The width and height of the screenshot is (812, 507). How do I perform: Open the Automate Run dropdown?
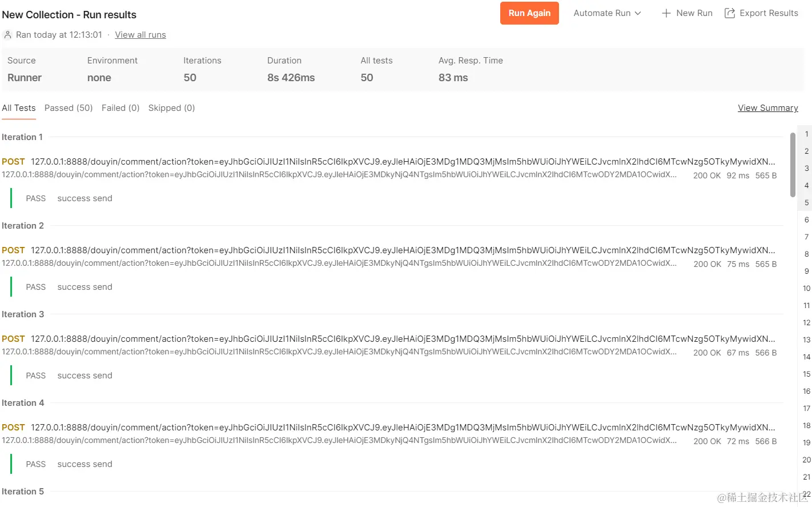tap(607, 13)
